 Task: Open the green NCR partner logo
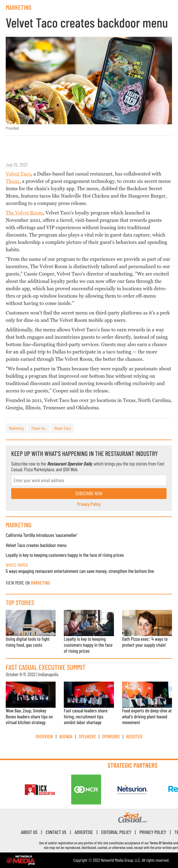tap(86, 789)
